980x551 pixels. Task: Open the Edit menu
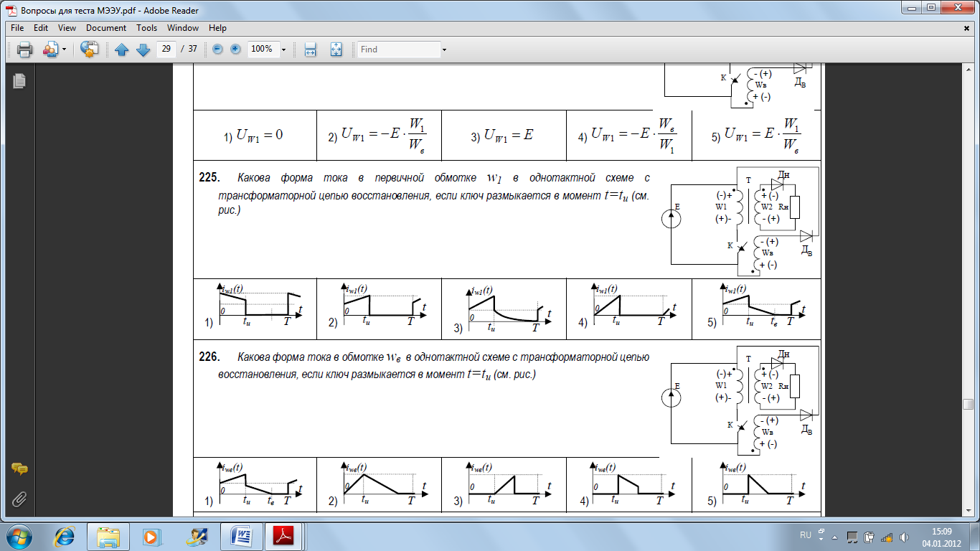point(41,28)
